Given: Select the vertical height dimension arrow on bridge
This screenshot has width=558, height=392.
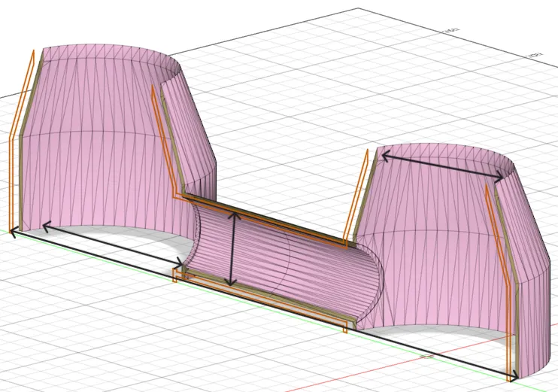Looking at the screenshot, I should tap(232, 248).
